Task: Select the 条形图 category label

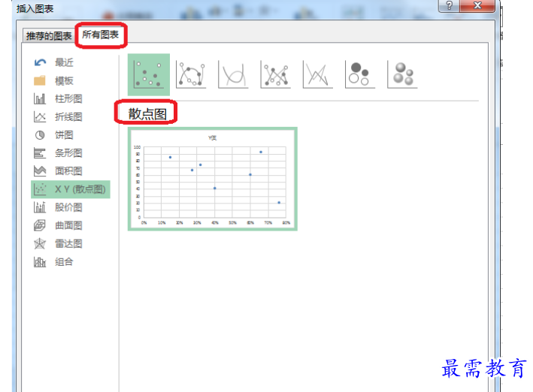Action: (68, 153)
